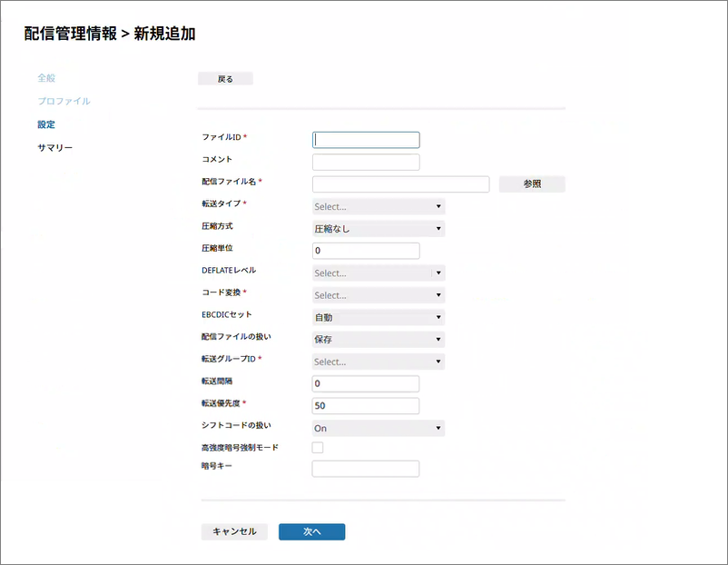Expand the EBCDICセット dropdown
Screen dimensions: 728x565
point(378,317)
